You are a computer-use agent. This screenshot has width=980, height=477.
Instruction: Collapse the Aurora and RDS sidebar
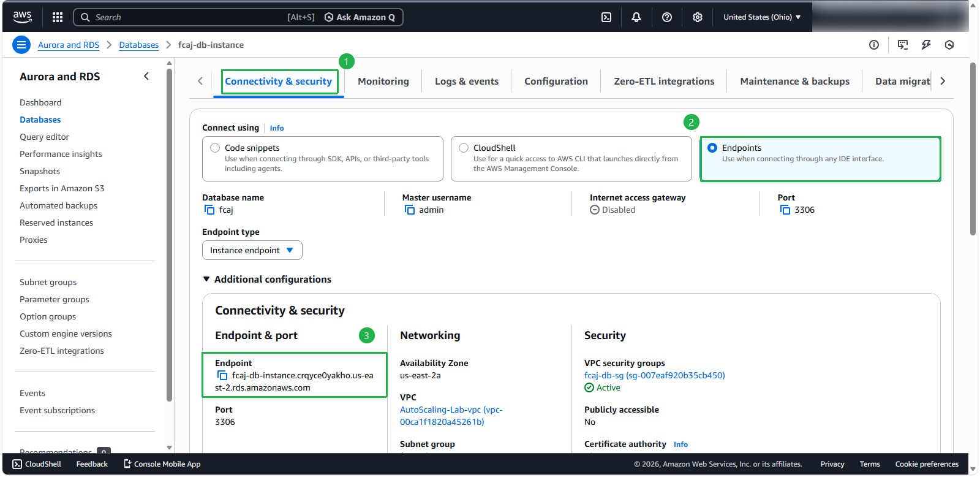point(146,76)
